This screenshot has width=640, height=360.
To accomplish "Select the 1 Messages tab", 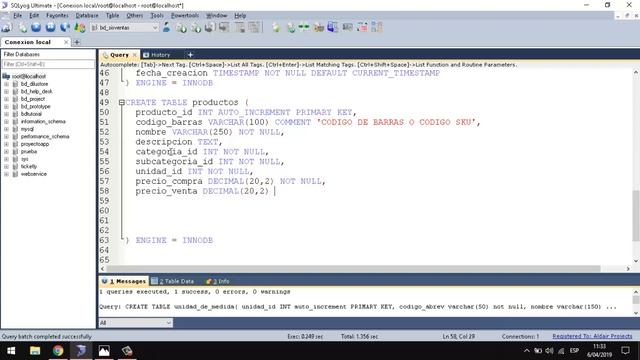I will point(124,281).
